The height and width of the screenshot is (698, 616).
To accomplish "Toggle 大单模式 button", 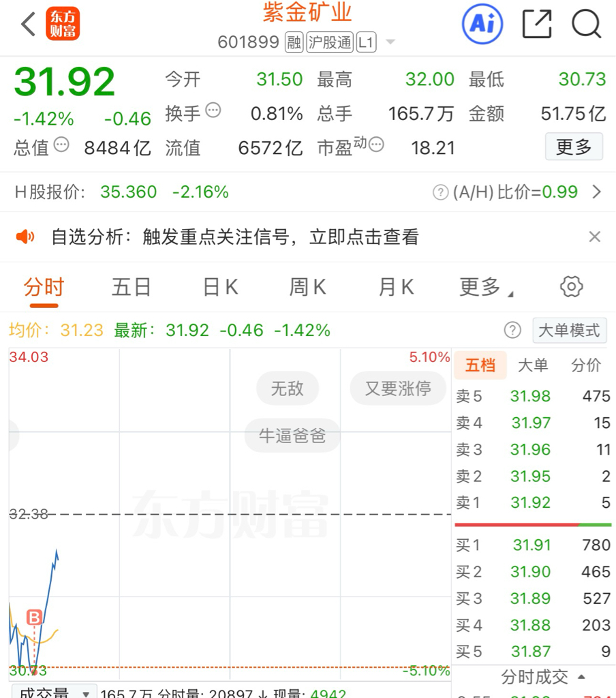I will click(x=569, y=331).
